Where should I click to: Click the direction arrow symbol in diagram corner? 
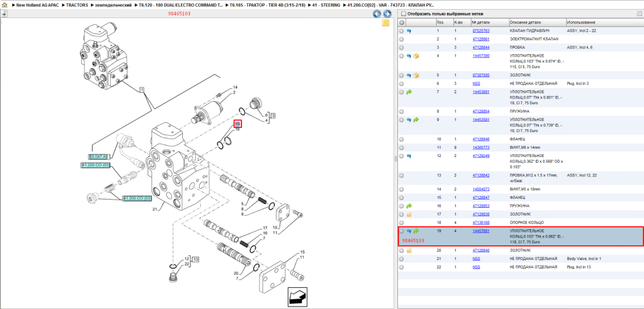[x=298, y=296]
